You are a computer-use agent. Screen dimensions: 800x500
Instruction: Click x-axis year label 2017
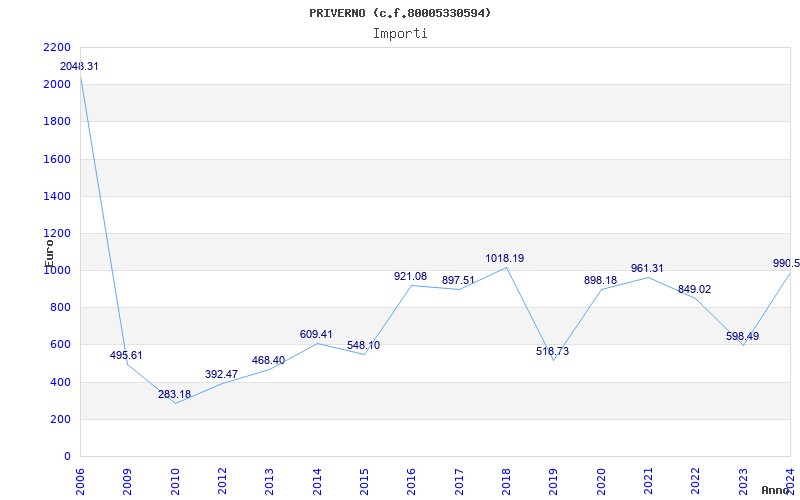tap(459, 482)
